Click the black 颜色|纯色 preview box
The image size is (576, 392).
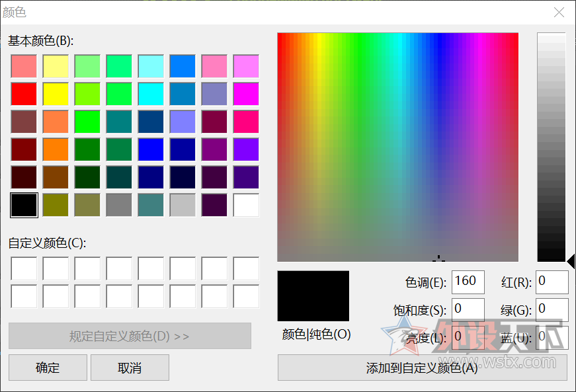pos(313,295)
